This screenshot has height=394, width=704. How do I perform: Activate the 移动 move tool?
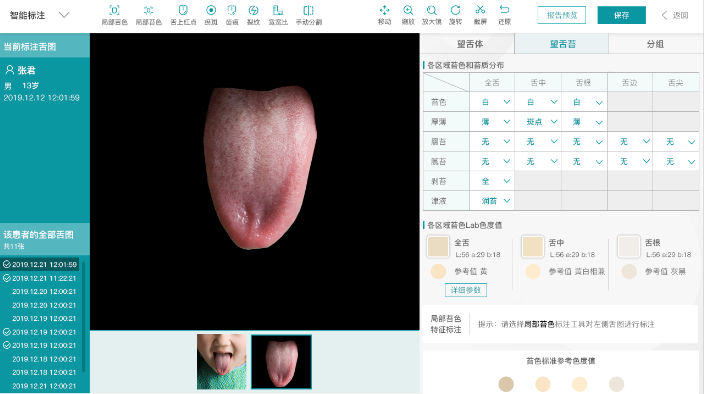(384, 15)
